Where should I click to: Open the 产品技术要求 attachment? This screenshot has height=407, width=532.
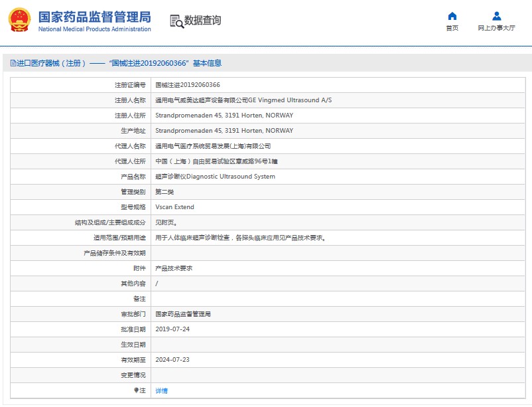pos(174,268)
